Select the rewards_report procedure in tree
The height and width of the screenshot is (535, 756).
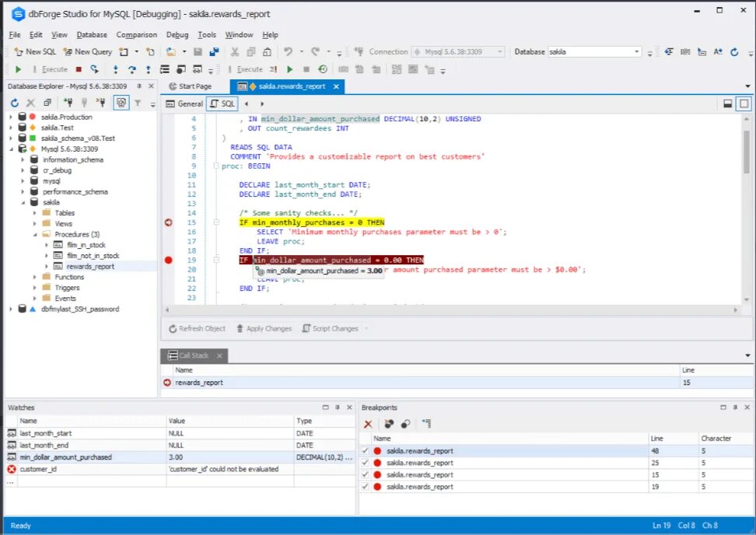90,267
